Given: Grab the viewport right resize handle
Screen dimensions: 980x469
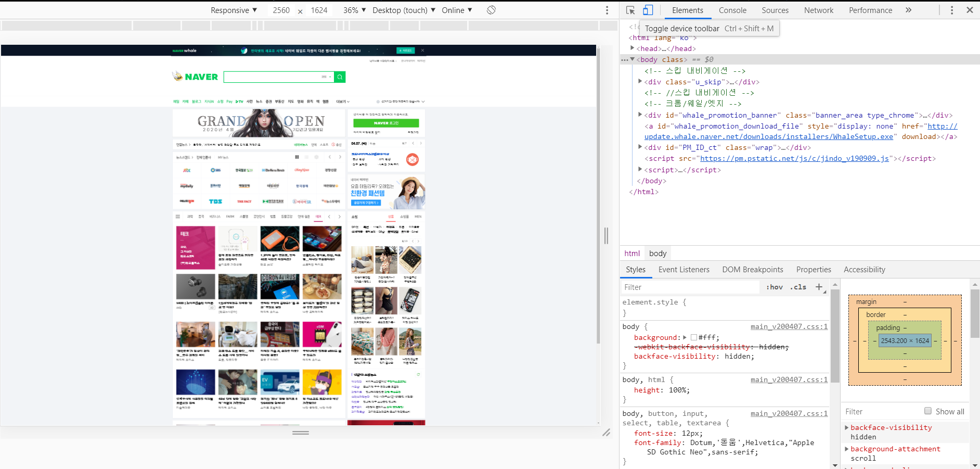Looking at the screenshot, I should tap(606, 235).
